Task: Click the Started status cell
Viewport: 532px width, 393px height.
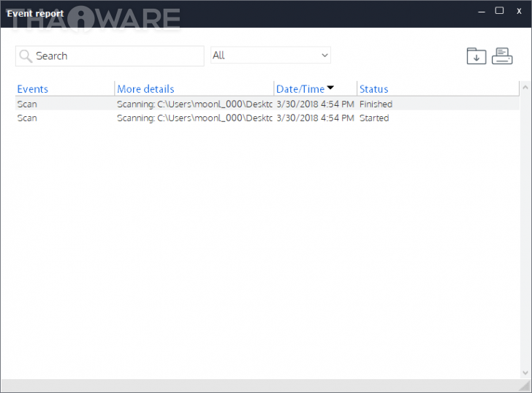Action: (x=374, y=118)
